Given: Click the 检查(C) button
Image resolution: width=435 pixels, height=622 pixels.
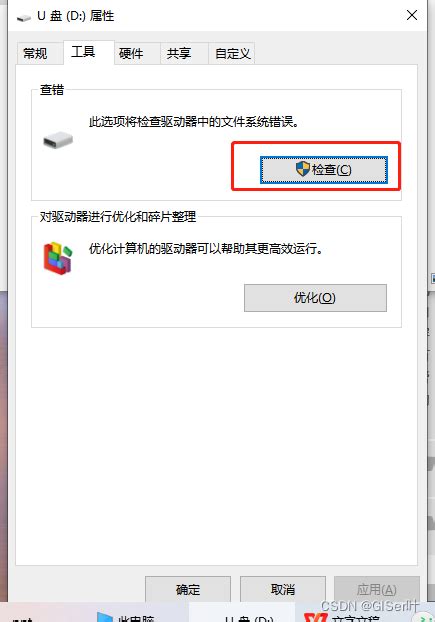Looking at the screenshot, I should (x=324, y=170).
